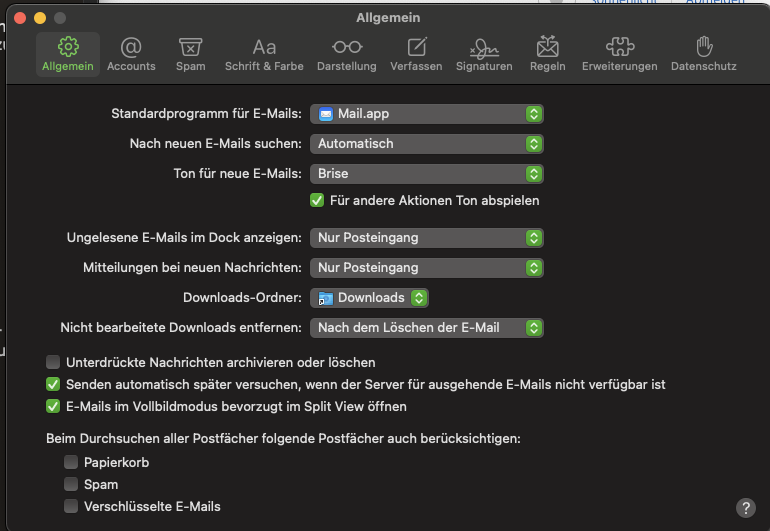Open the Standardprogramm für E-Mails dropdown
The width and height of the screenshot is (770, 531).
pyautogui.click(x=427, y=114)
